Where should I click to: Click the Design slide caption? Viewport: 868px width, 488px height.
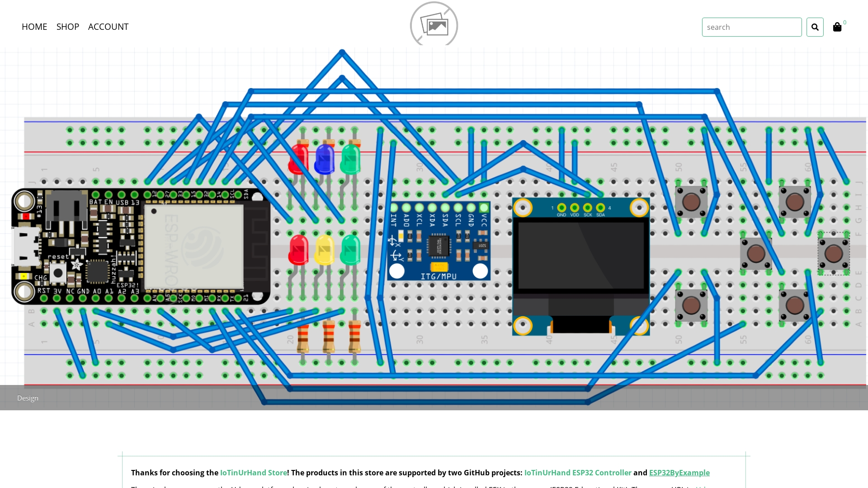point(28,398)
